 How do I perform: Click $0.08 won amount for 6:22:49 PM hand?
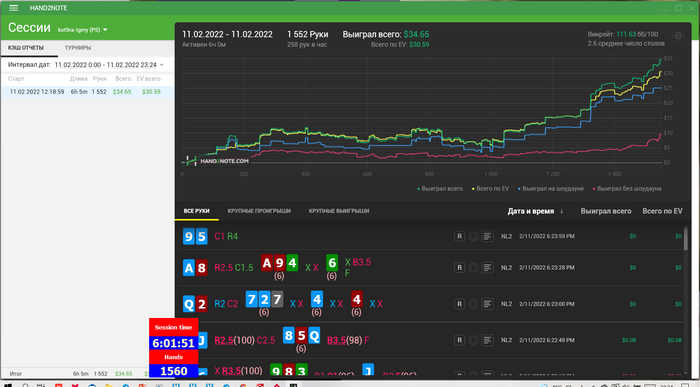point(629,340)
